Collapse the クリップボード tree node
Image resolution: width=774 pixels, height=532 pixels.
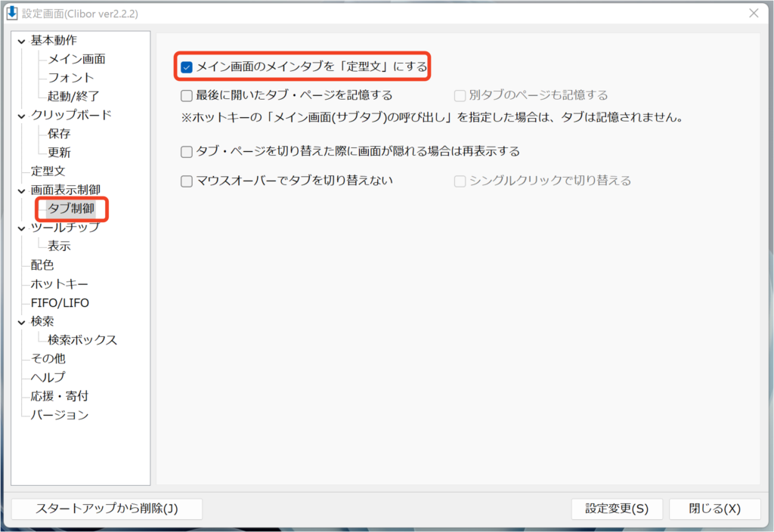(21, 116)
